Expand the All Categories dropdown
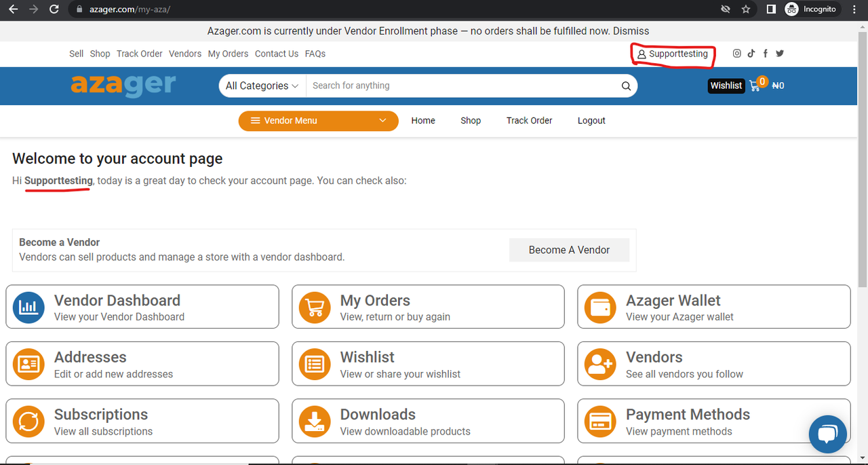Viewport: 868px width, 465px height. pyautogui.click(x=262, y=86)
